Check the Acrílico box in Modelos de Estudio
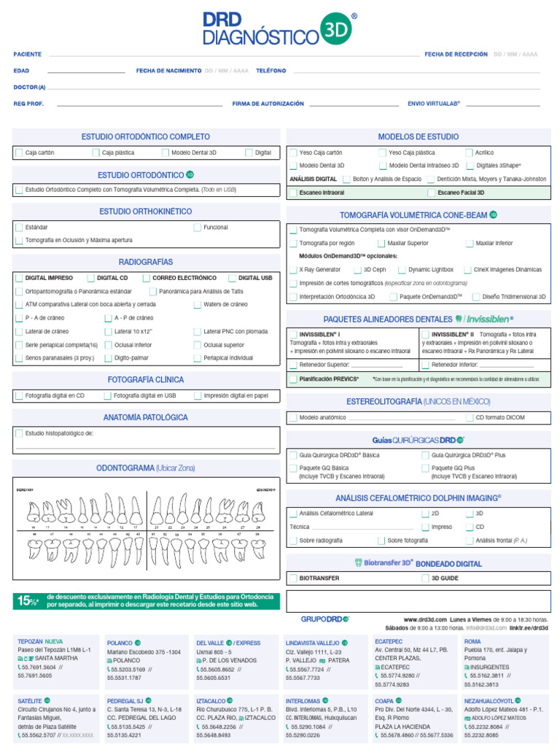The image size is (560, 747). pyautogui.click(x=469, y=152)
